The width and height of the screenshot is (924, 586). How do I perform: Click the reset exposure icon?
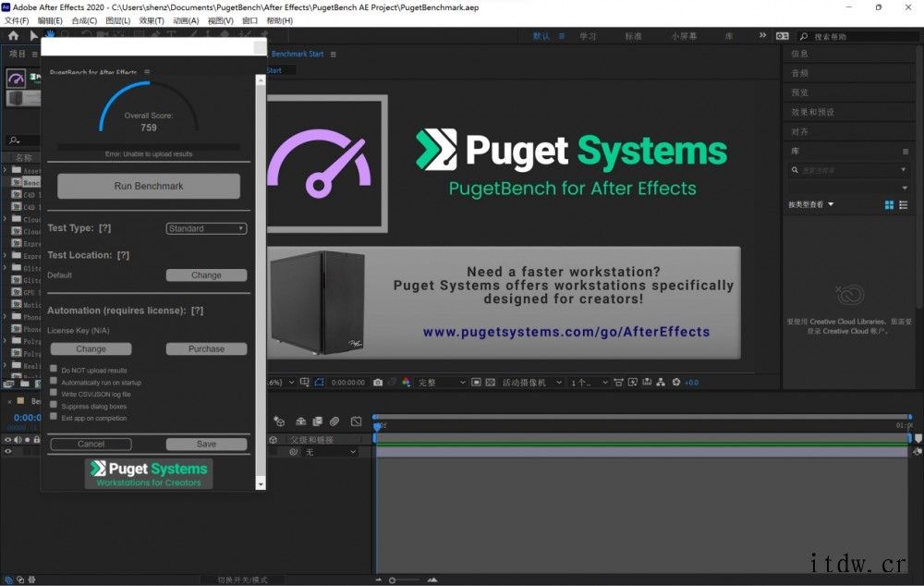(x=676, y=383)
